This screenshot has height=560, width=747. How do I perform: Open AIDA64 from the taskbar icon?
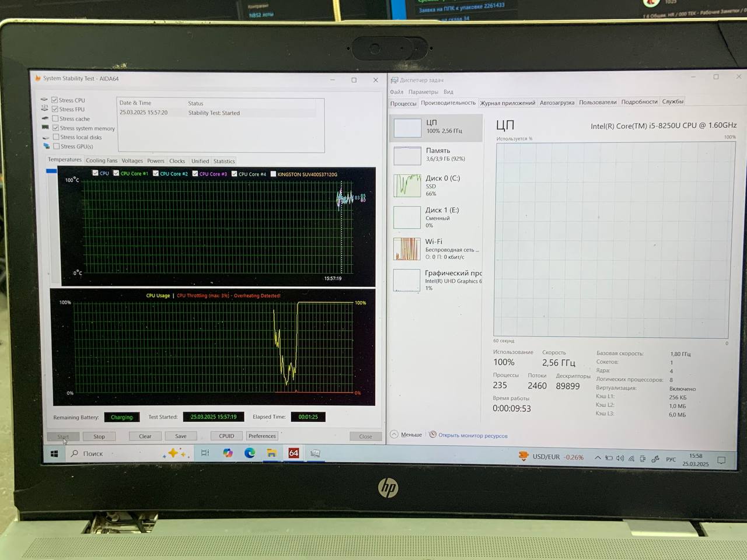point(294,453)
